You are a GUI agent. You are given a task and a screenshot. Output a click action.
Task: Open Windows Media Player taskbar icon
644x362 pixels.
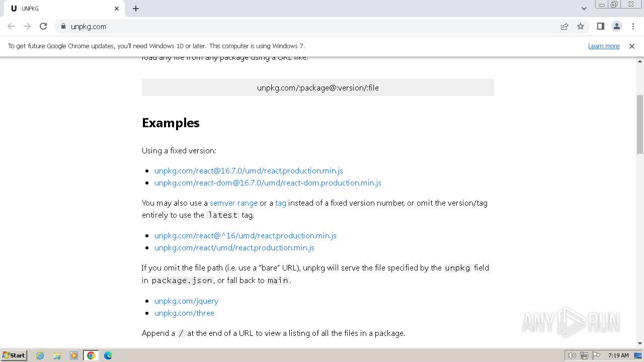[74, 355]
